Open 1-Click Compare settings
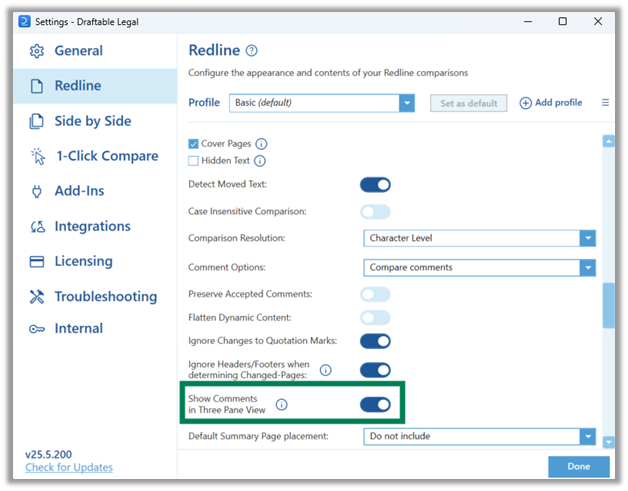 (x=95, y=156)
